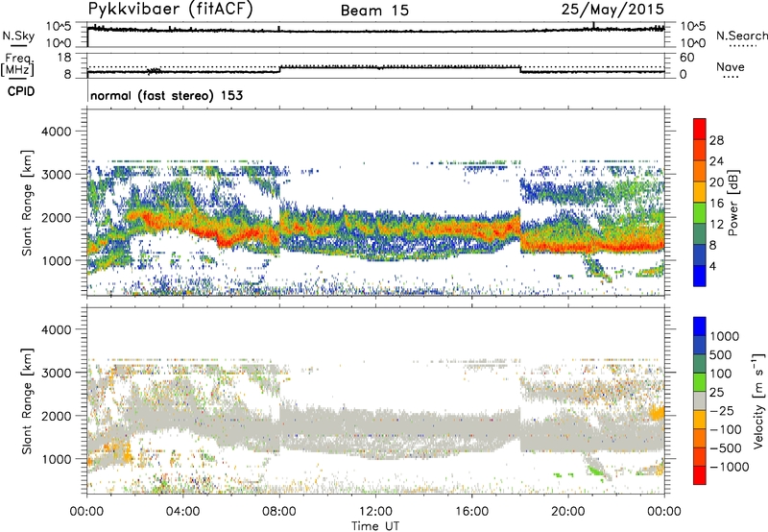
Task: Click the 4000 tick of the power panel
Action: click(57, 132)
